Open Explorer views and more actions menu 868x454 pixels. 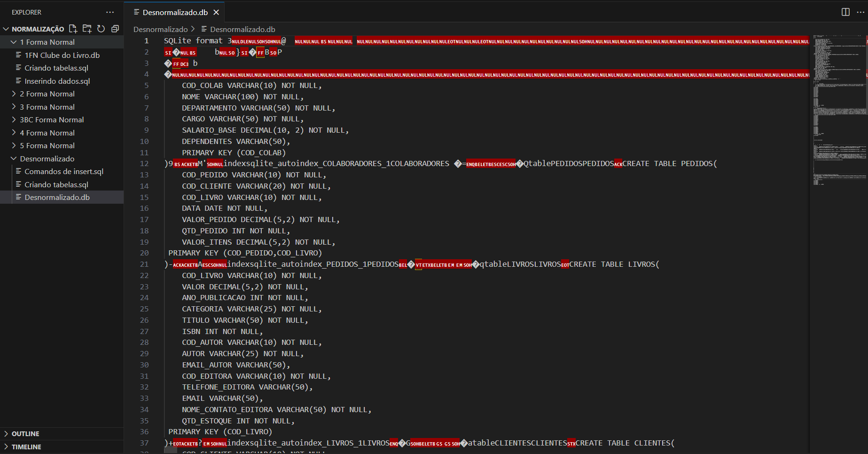click(110, 12)
